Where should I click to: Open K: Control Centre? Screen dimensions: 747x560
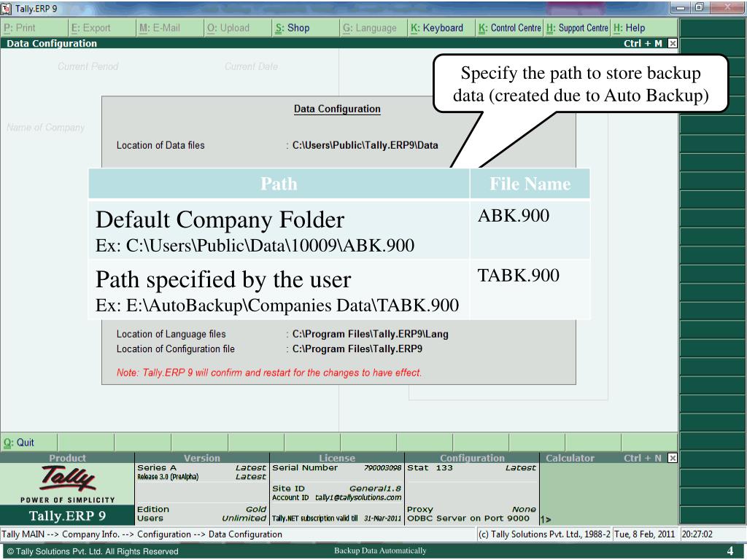point(510,28)
